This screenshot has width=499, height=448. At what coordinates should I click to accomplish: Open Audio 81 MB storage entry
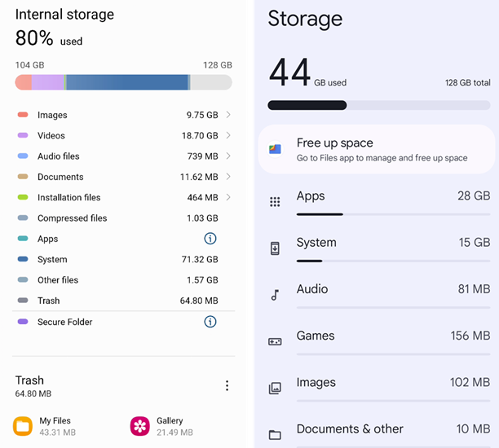378,295
